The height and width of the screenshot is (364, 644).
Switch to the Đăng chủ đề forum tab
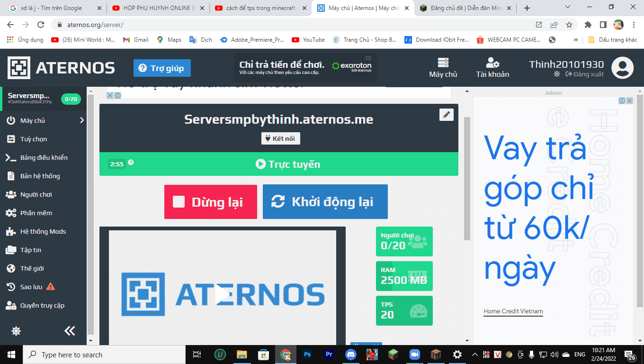point(466,8)
